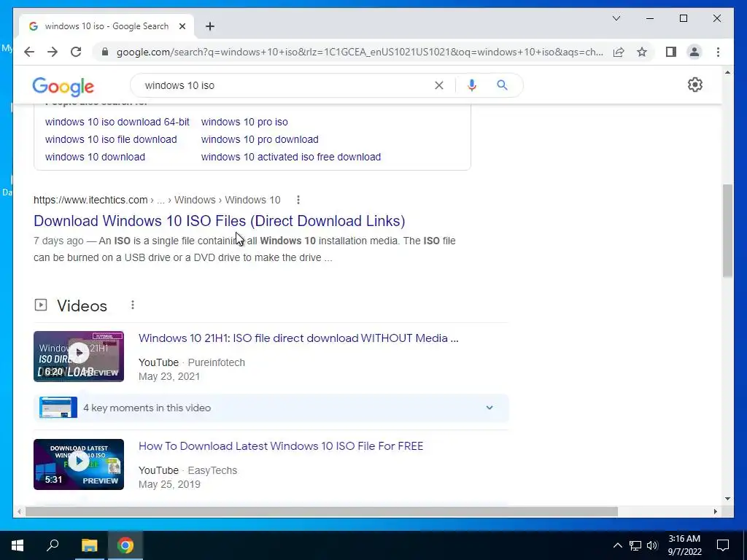
Task: Reload the Google search page
Action: tap(76, 52)
